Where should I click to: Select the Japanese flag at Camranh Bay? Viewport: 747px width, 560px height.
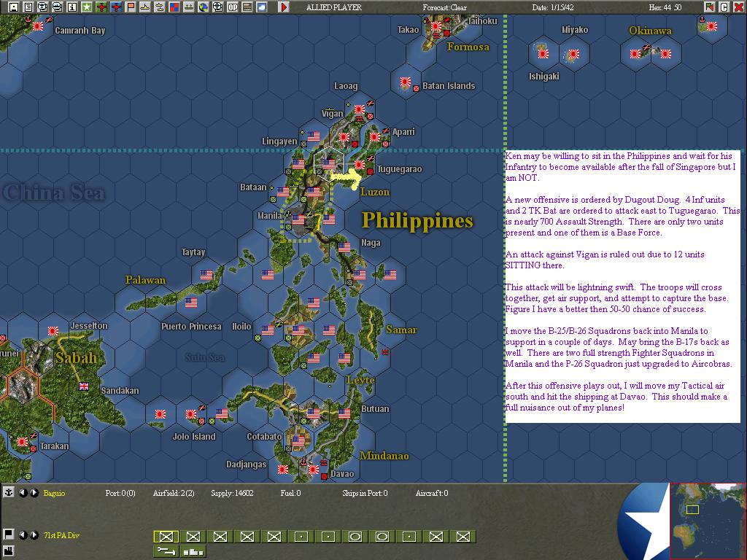tap(38, 26)
